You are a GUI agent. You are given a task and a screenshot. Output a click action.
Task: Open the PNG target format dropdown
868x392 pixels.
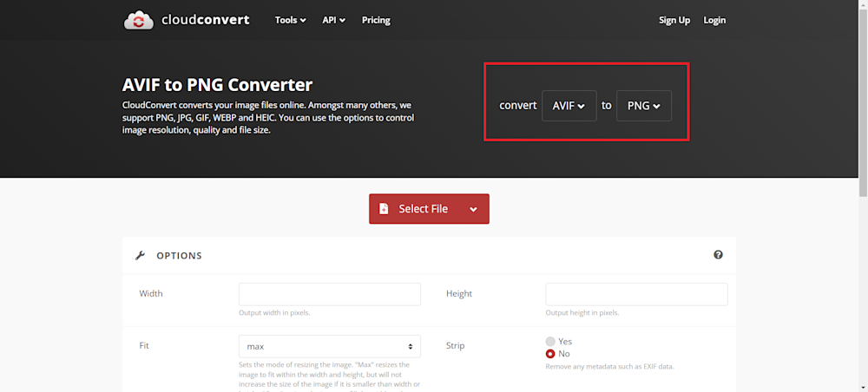point(644,106)
